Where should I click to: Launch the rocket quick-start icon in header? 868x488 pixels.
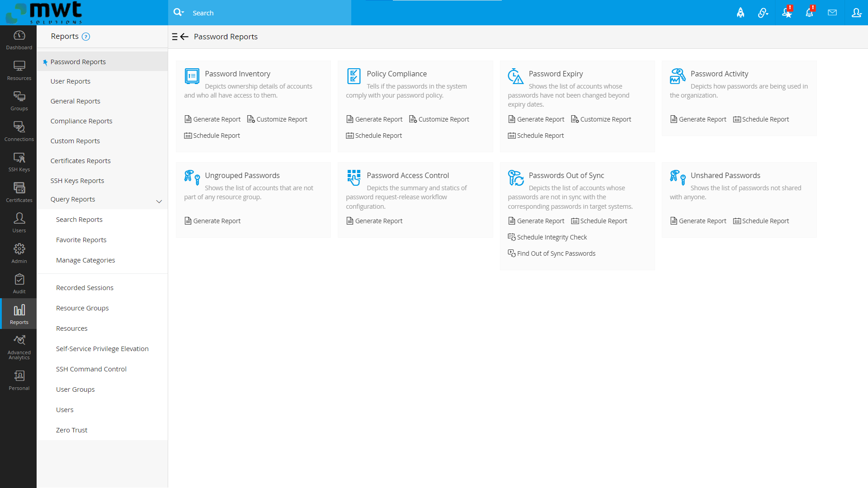tap(741, 13)
